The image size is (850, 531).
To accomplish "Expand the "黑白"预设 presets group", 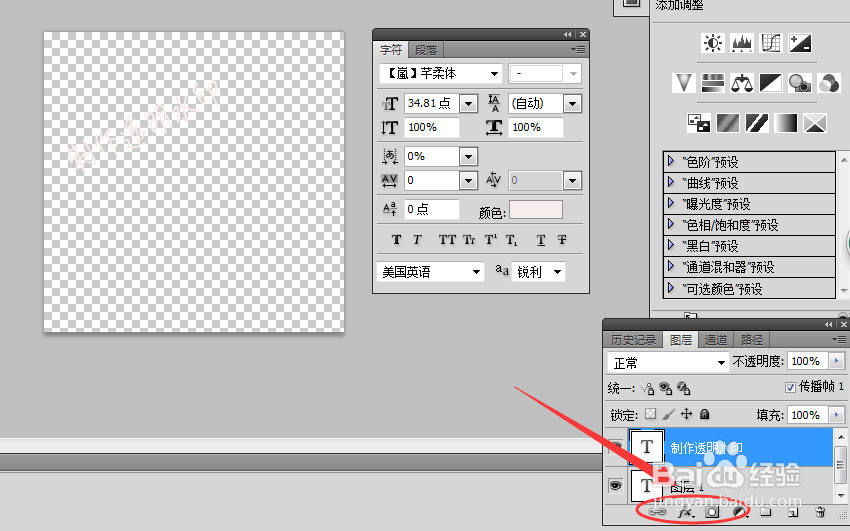I will click(671, 245).
